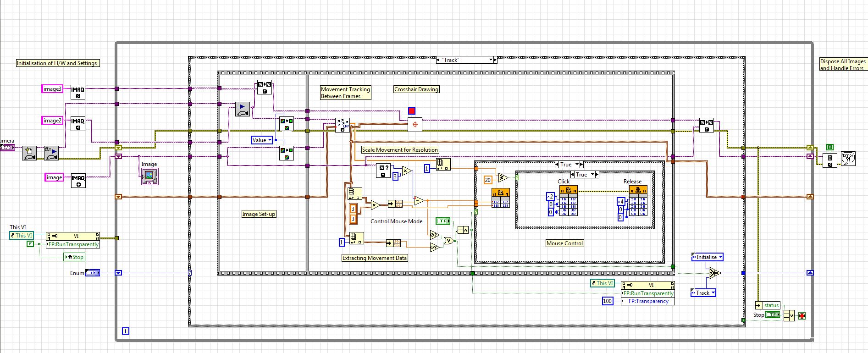868x353 pixels.
Task: Select the IMAQ Copy icon after the sequence
Action: [x=707, y=126]
